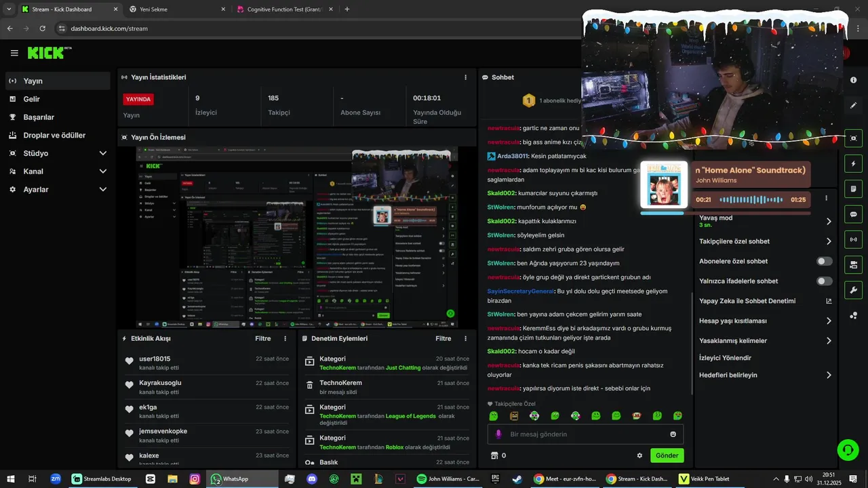868x488 pixels.
Task: Click the song waveform progress bar
Action: pyautogui.click(x=751, y=200)
